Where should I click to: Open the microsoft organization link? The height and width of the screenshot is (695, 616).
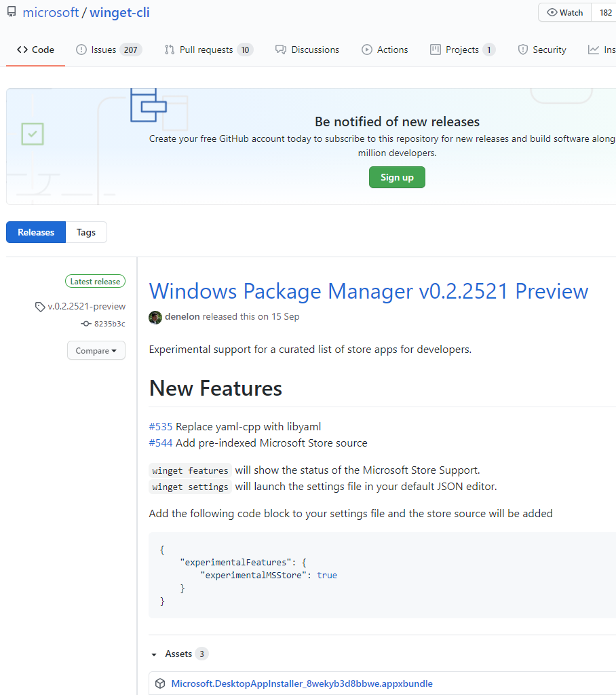(50, 12)
